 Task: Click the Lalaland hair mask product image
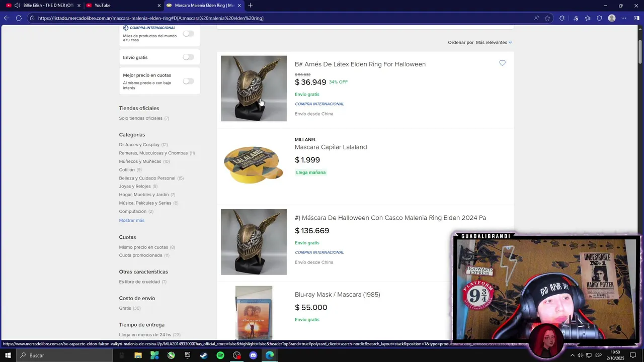tap(254, 165)
